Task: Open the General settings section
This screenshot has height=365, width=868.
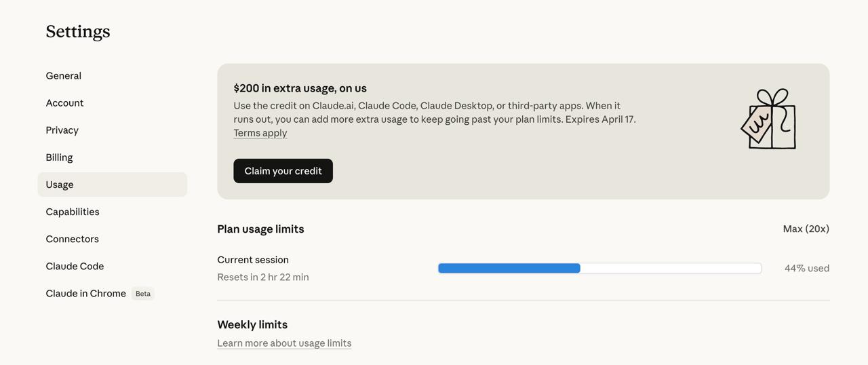Action: pyautogui.click(x=64, y=76)
